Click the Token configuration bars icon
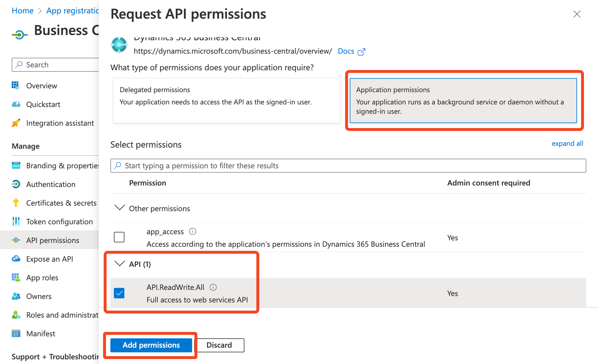Viewport: 598px width, 364px height. (16, 221)
